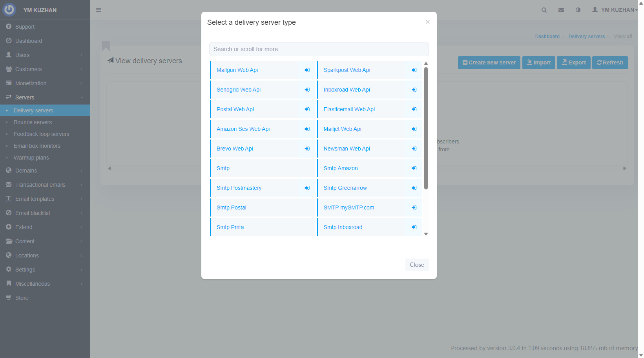
Task: Focus the Search or scroll for more field
Action: [x=319, y=49]
